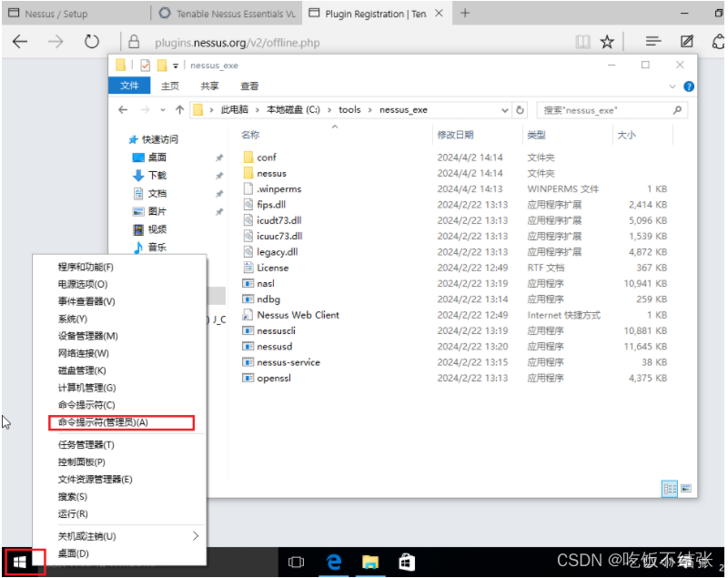Choose 程序和功能(F) from the menu
The image size is (728, 578).
tap(86, 267)
